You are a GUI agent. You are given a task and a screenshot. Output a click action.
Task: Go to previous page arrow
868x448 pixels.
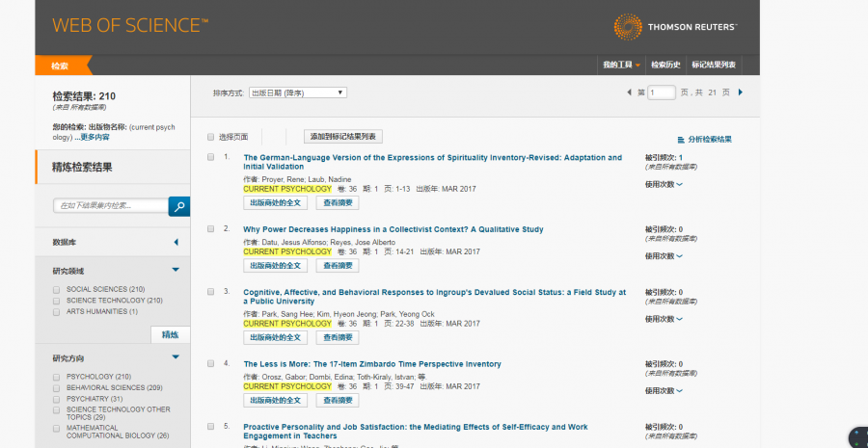(629, 92)
